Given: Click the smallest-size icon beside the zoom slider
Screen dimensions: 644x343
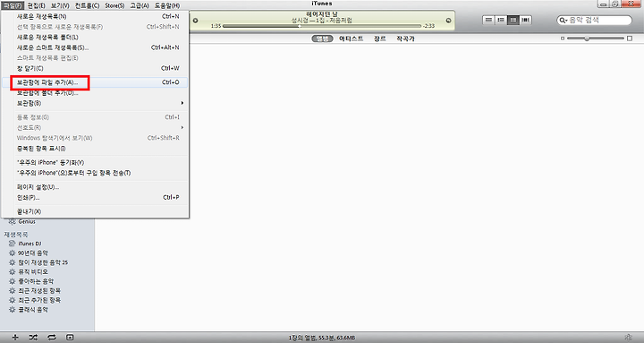Looking at the screenshot, I should click(x=563, y=39).
